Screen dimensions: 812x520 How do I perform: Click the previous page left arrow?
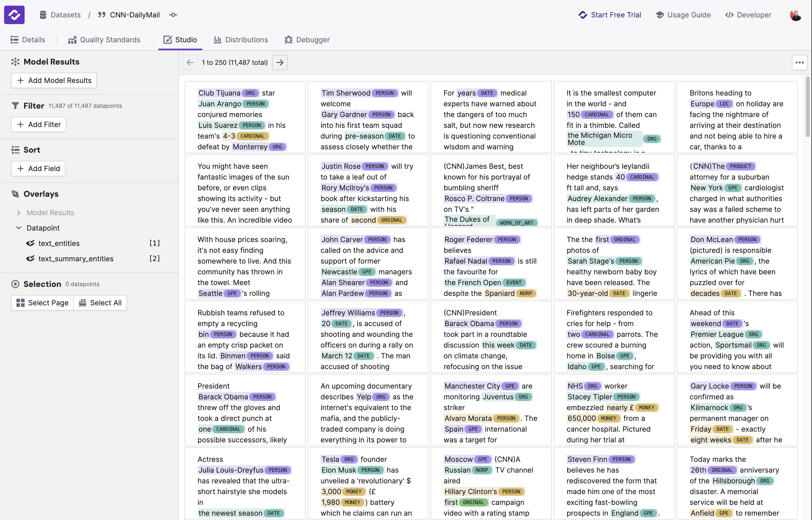coord(190,63)
